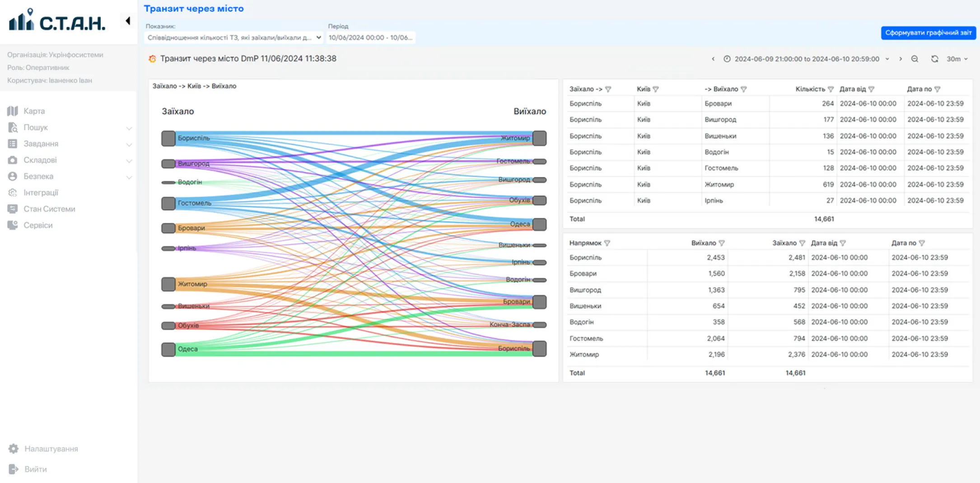This screenshot has height=483, width=980.
Task: Zoom out the time range
Action: pyautogui.click(x=915, y=59)
